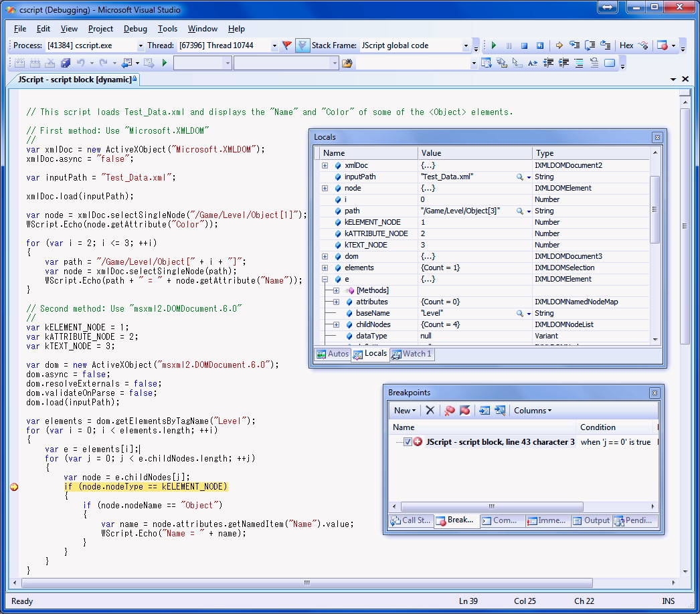The height and width of the screenshot is (614, 700).
Task: Click the green Continue debugging arrow
Action: click(x=494, y=45)
